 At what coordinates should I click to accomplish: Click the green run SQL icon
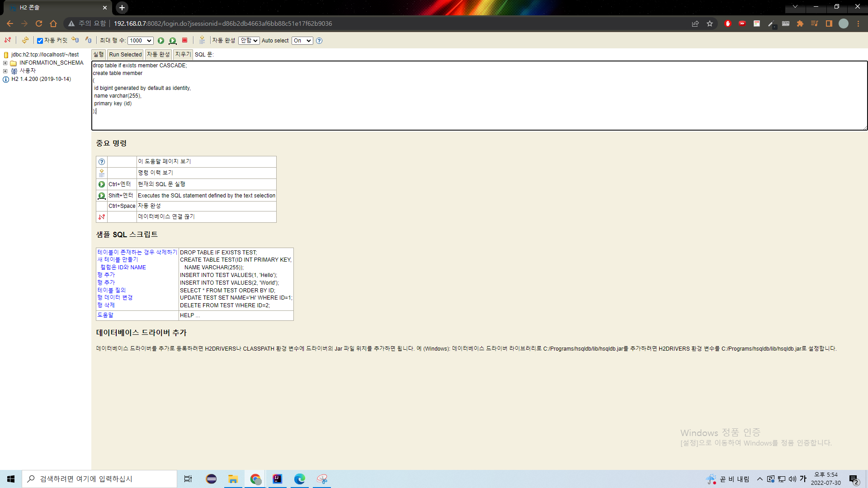click(x=161, y=41)
